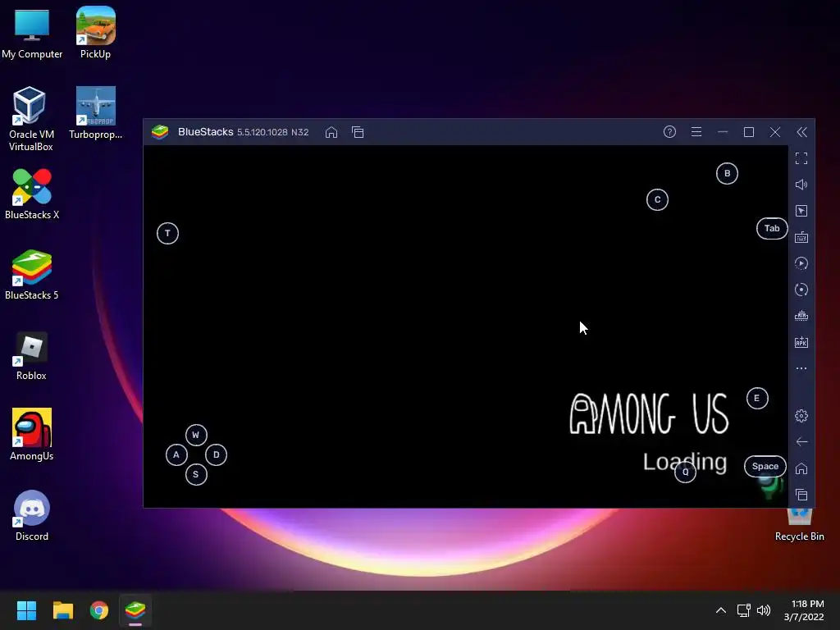The image size is (840, 630).
Task: Show more sidebar tools ellipsis
Action: (x=801, y=368)
